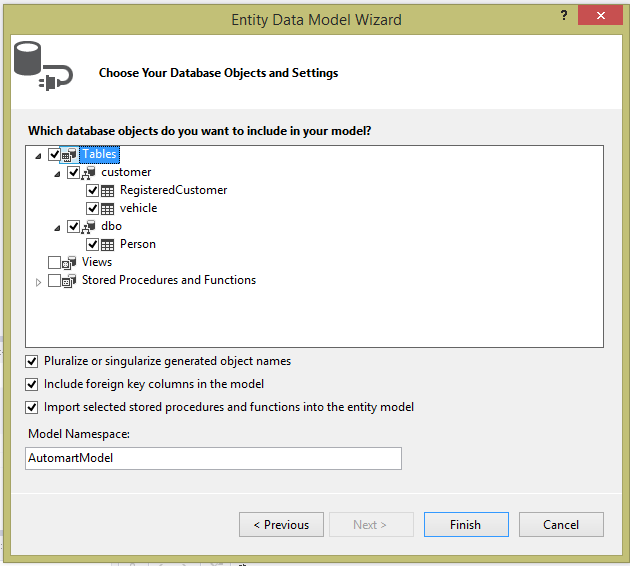Uncheck the Tables checkbox
The height and width of the screenshot is (566, 630).
click(54, 154)
